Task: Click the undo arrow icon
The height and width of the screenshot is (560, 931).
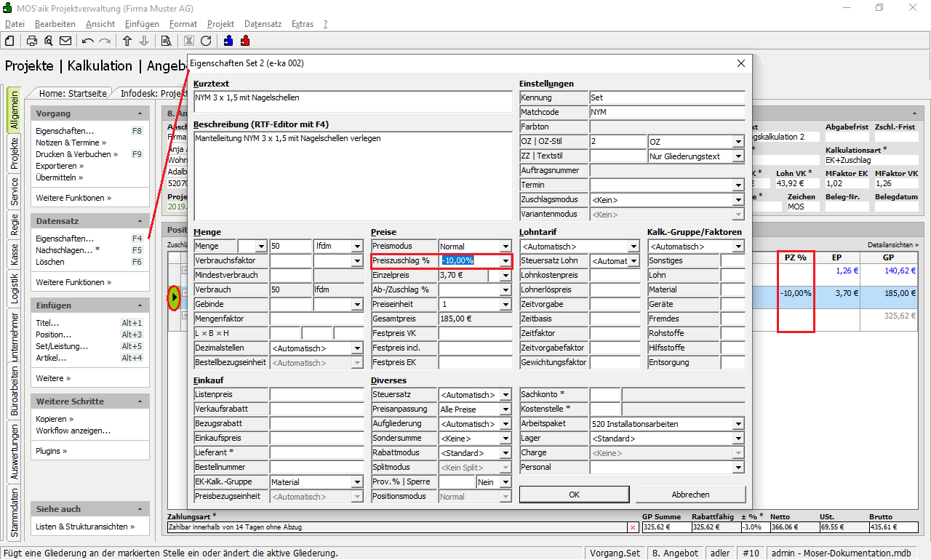Action: click(x=88, y=41)
